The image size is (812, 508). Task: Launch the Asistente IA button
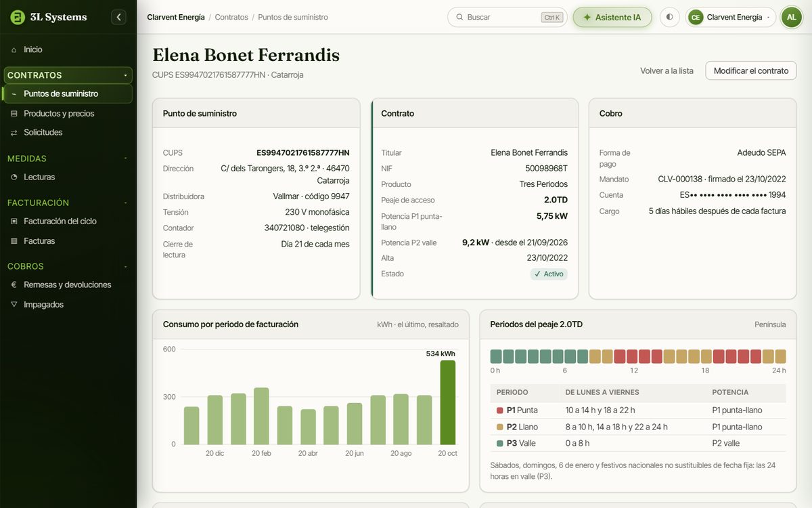pos(612,18)
